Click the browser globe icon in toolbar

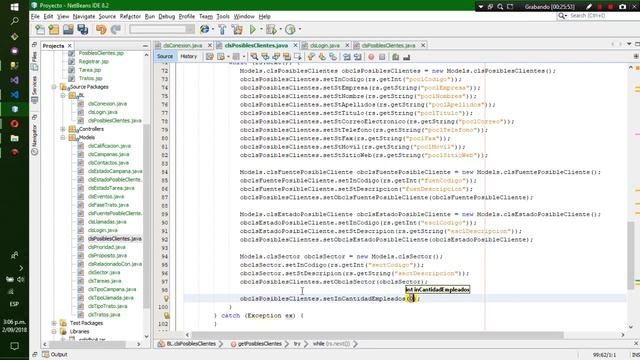(204, 29)
